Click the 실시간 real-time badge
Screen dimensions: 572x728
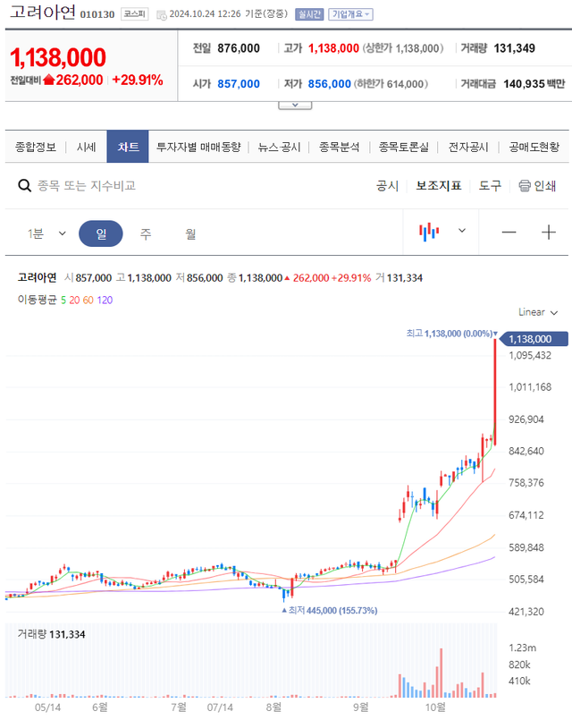(x=308, y=14)
